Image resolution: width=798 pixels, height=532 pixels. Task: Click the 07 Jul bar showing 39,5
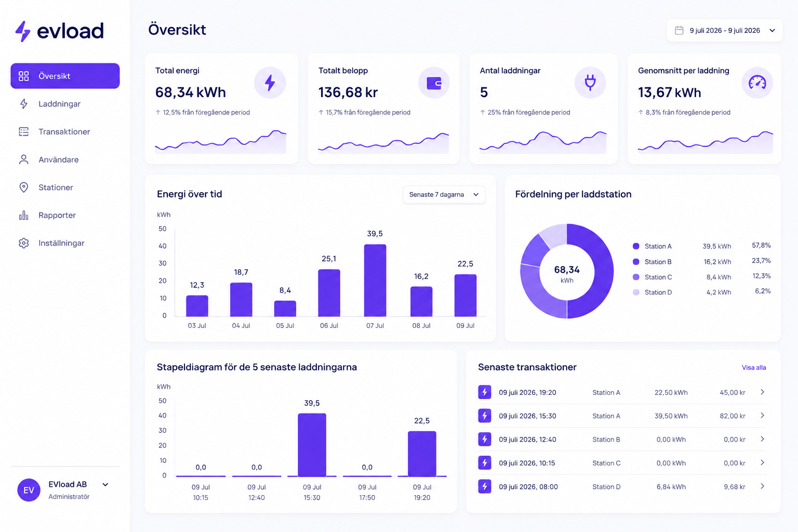click(x=375, y=281)
